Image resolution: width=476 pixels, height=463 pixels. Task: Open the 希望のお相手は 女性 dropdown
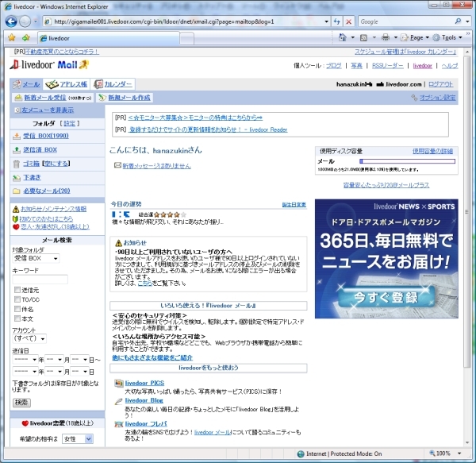(x=78, y=438)
